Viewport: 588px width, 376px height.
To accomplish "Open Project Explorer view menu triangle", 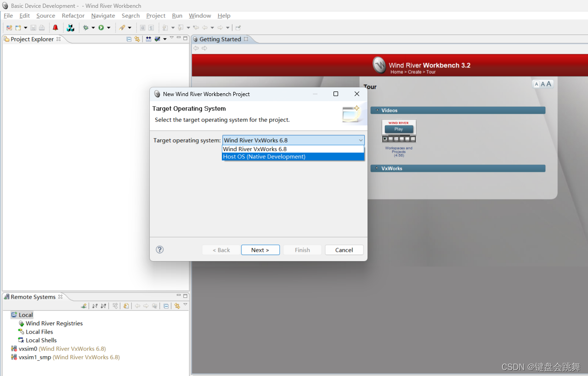I will coord(172,38).
